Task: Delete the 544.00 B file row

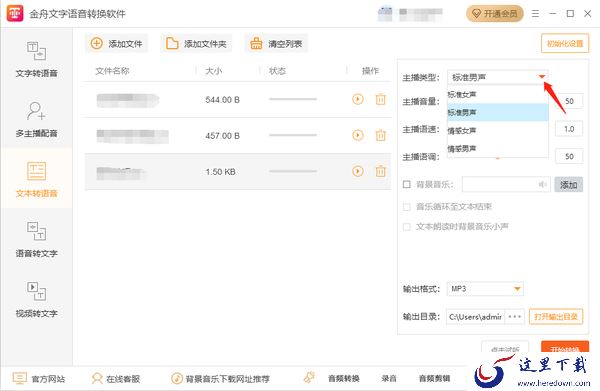Action: tap(380, 99)
